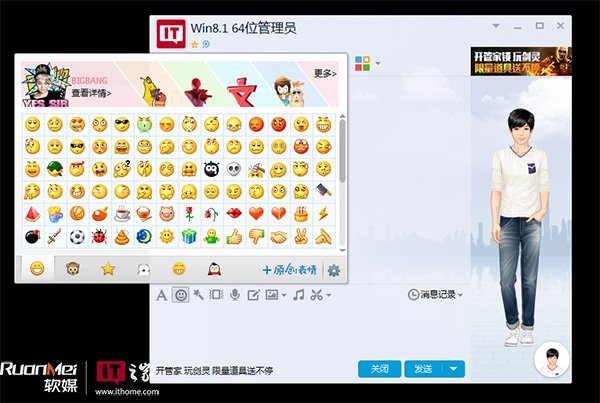Viewport: 600px width, 403px height.
Task: Insert the black bomb emoji
Action: click(x=33, y=237)
